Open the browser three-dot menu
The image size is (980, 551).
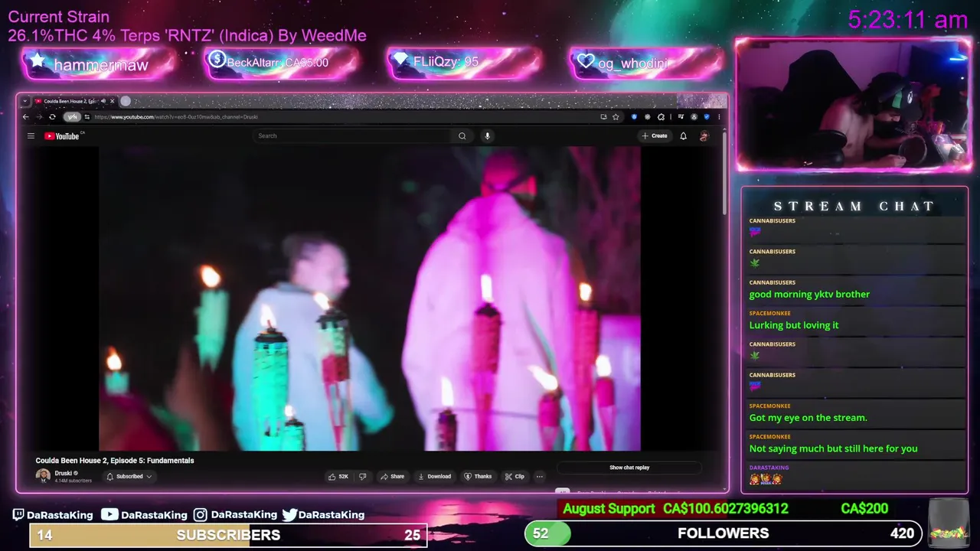tap(719, 117)
